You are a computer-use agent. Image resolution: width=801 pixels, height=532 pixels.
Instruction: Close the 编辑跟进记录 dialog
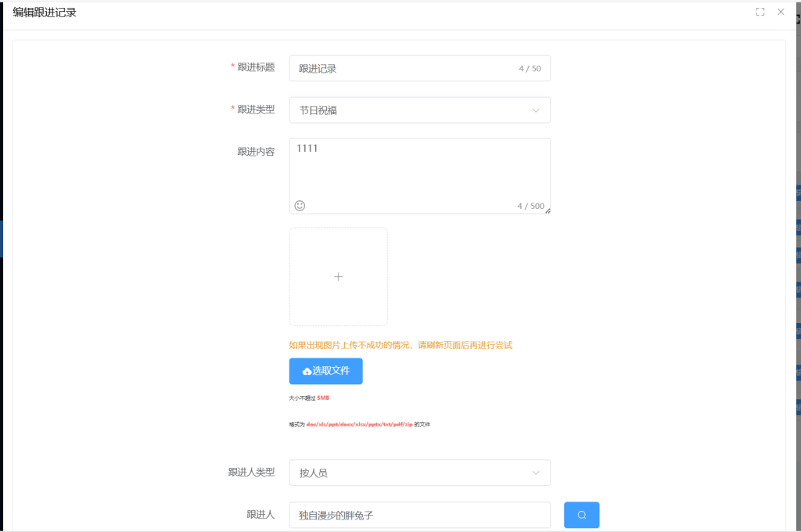pyautogui.click(x=781, y=12)
